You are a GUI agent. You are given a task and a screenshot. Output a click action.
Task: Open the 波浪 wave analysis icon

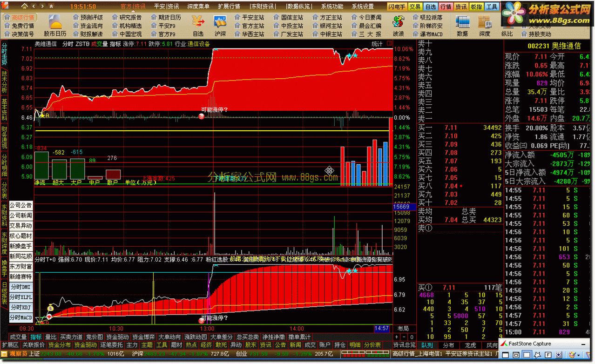(398, 26)
